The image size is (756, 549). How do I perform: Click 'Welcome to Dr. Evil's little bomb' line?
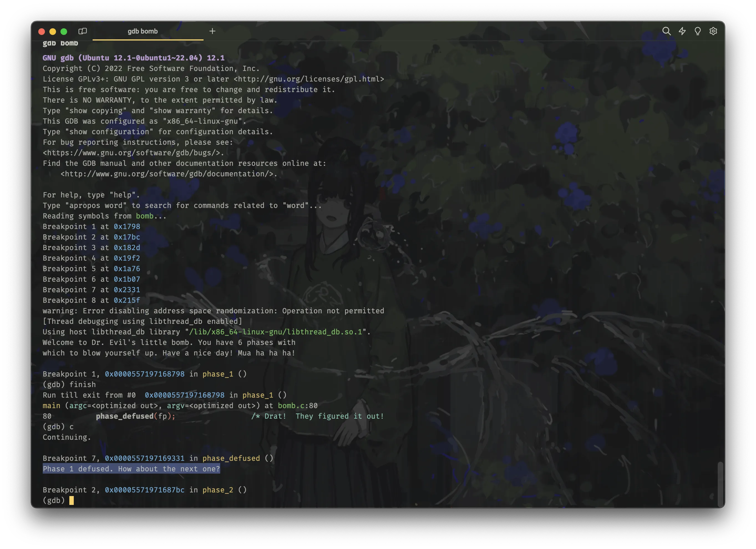point(169,342)
